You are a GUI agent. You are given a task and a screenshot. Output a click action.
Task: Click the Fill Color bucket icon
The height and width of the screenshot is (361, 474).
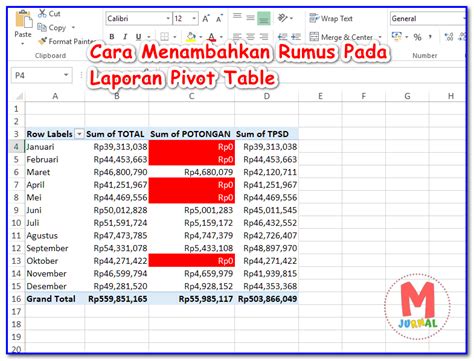191,37
